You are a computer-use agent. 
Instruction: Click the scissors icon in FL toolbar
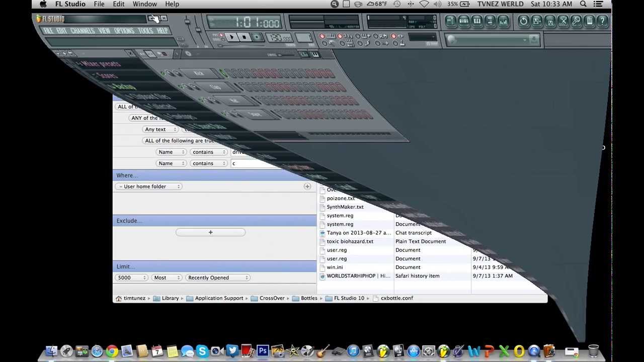point(563,21)
